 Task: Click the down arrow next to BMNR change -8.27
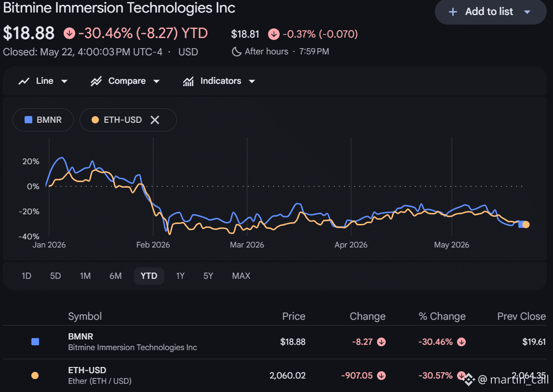pos(381,342)
